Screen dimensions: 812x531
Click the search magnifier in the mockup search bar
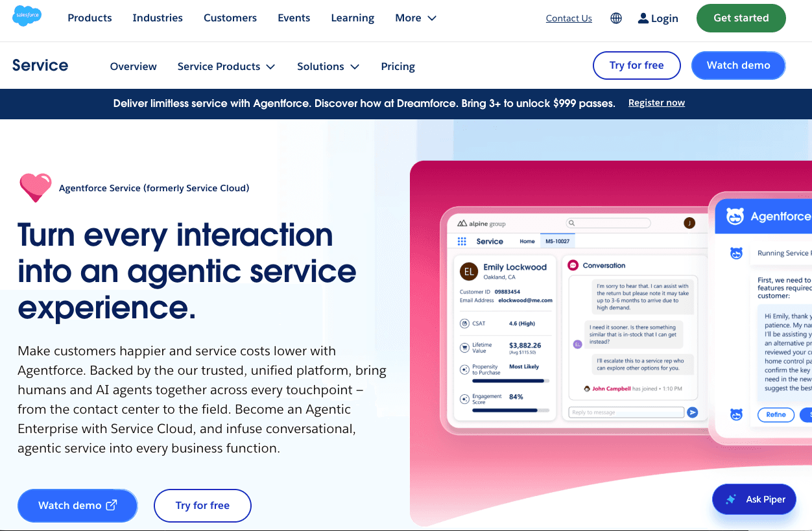coord(571,223)
